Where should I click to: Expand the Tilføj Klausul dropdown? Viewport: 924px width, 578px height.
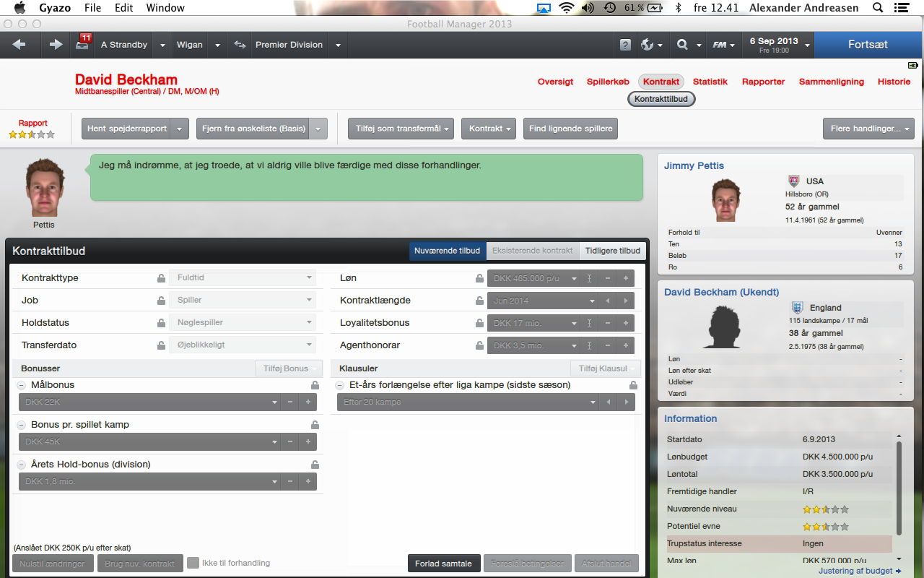click(605, 368)
